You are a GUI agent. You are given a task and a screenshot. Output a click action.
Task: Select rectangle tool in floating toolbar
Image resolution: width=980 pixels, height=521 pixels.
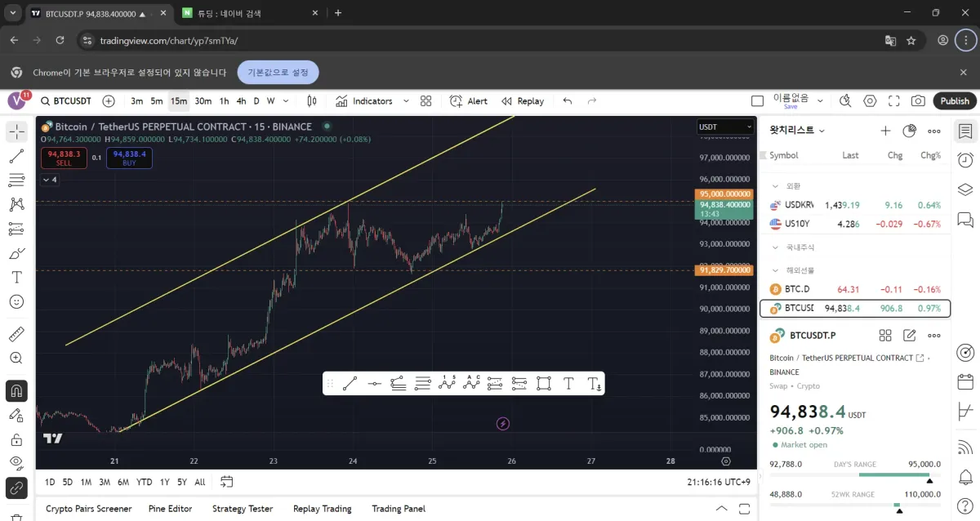pos(544,383)
